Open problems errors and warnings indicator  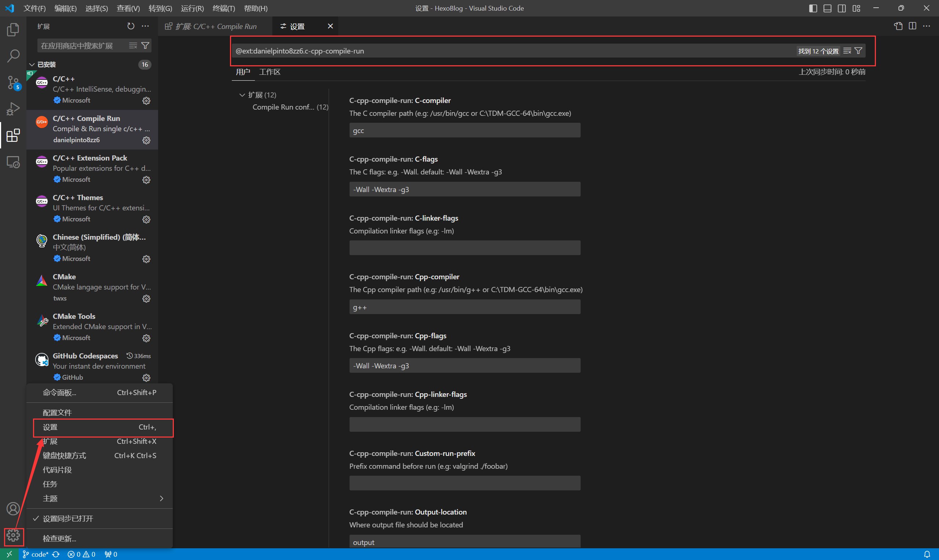pyautogui.click(x=81, y=555)
